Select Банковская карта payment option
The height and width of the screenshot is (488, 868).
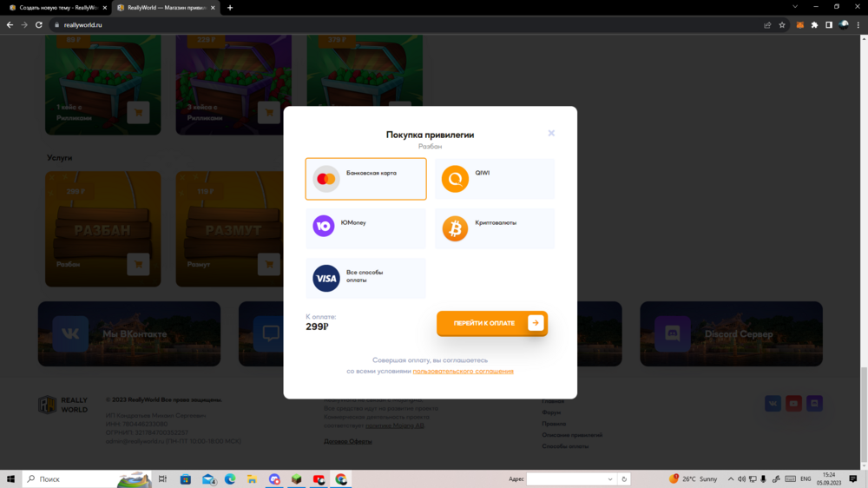point(365,179)
